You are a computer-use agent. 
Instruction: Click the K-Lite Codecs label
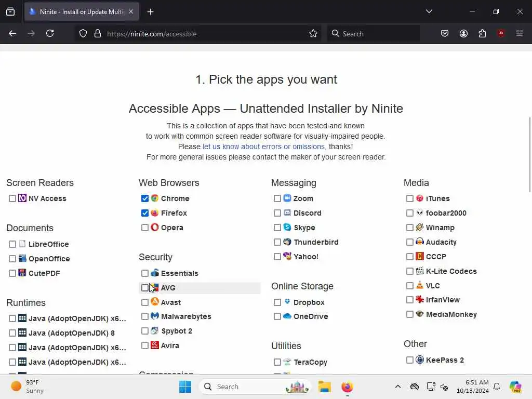[x=451, y=271]
